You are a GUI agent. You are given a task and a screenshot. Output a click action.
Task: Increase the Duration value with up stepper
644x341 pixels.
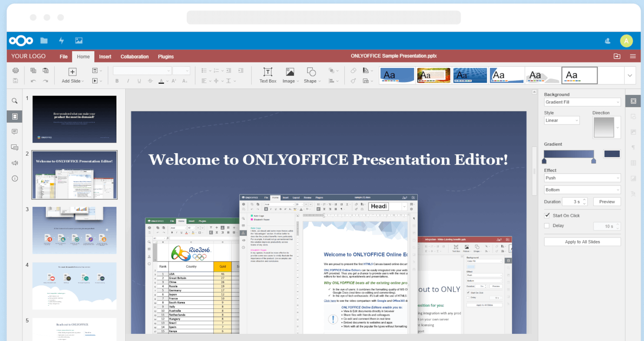585,200
